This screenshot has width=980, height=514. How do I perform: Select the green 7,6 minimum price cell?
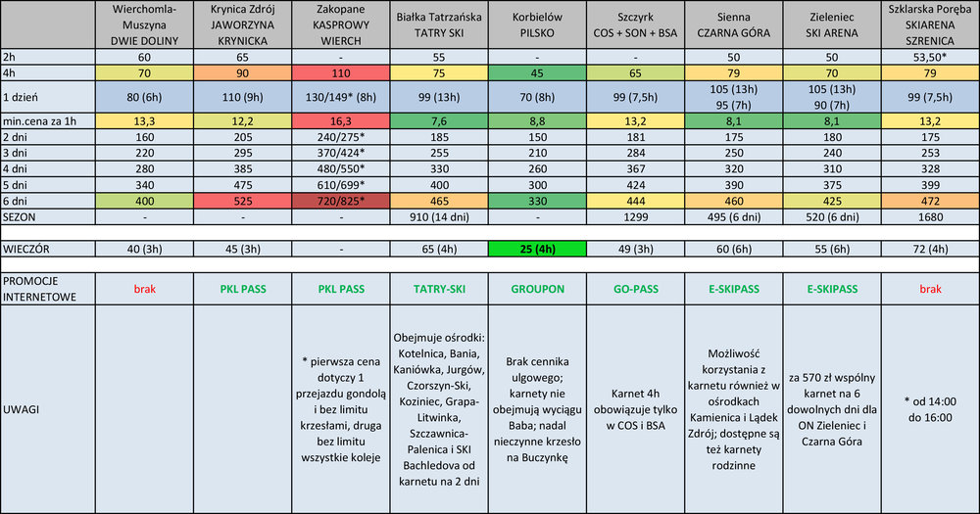point(439,121)
